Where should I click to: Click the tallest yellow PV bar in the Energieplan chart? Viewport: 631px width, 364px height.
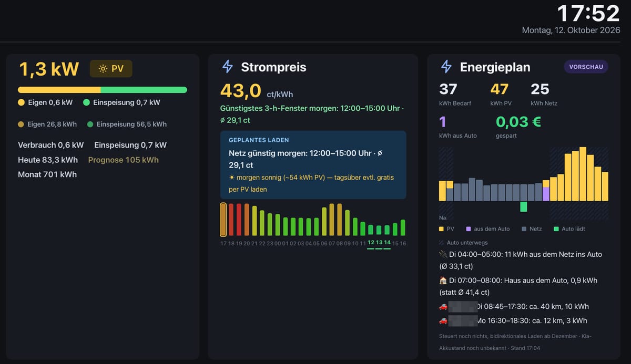pos(583,174)
